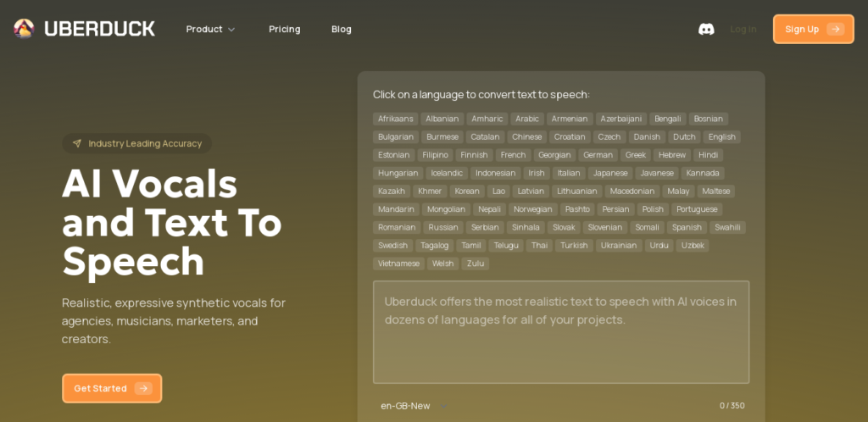Pick Swahili language
The image size is (868, 422).
tap(727, 227)
